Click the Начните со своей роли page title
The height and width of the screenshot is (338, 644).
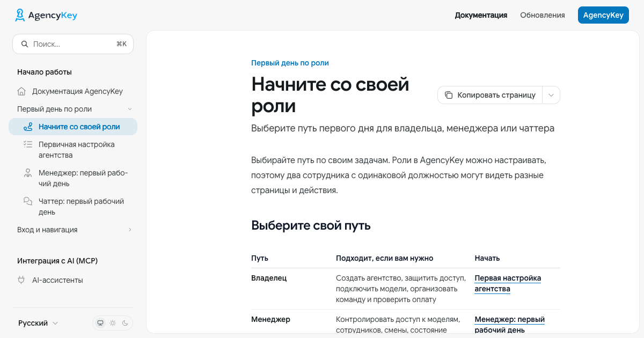coord(330,95)
